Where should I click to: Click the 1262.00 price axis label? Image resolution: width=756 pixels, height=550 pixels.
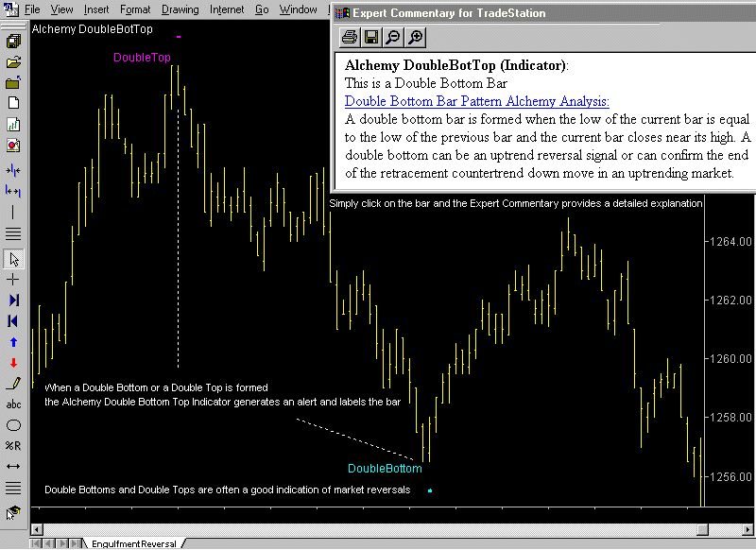(x=730, y=301)
